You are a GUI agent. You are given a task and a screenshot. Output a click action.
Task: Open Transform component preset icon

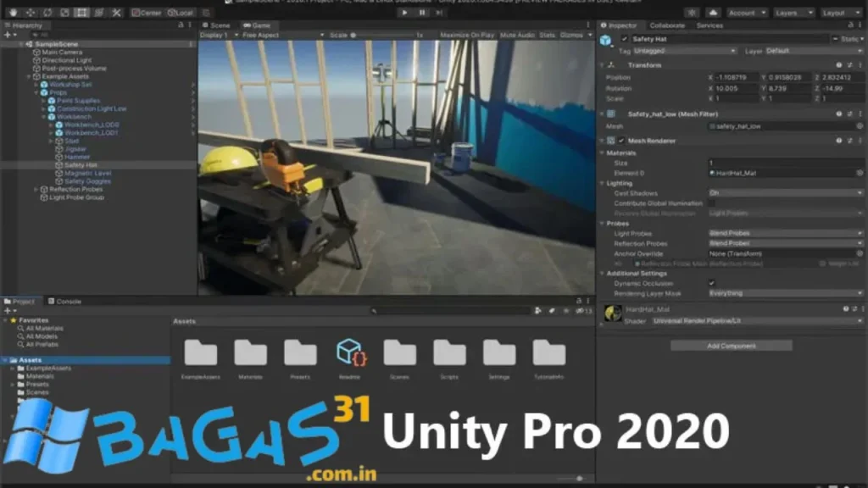(849, 64)
